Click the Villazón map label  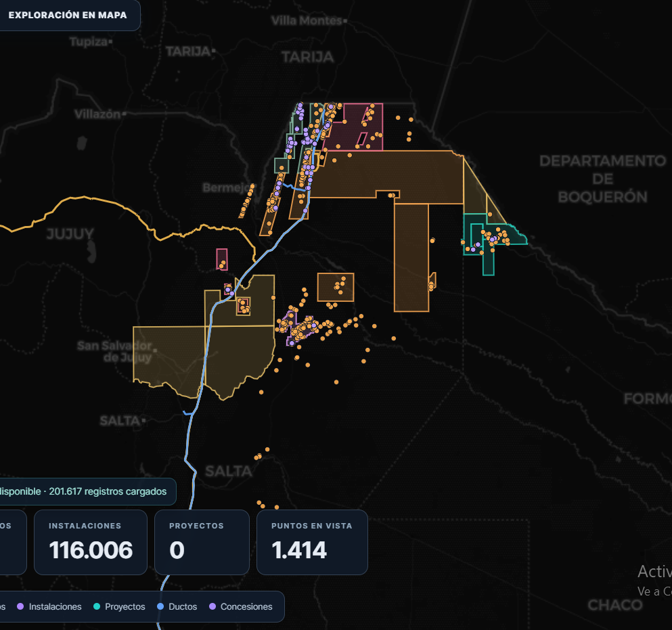click(x=97, y=114)
